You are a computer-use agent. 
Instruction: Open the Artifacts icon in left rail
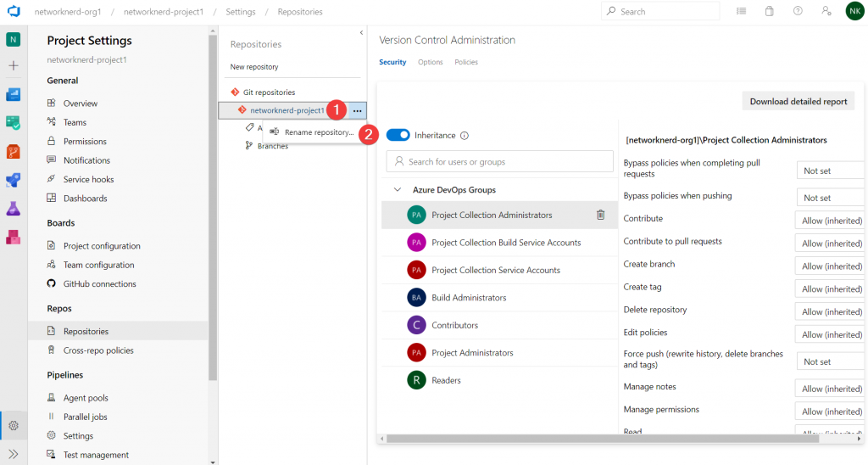14,238
